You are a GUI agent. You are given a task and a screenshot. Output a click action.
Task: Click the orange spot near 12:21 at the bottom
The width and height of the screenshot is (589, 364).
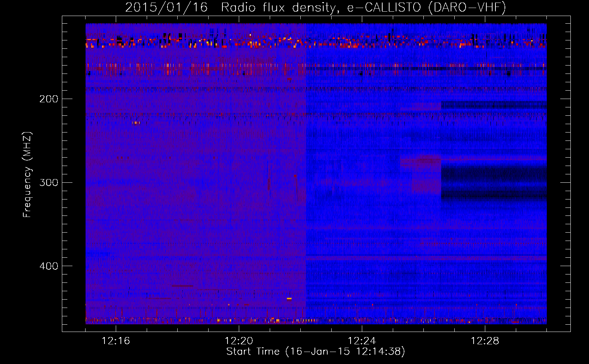pos(289,298)
